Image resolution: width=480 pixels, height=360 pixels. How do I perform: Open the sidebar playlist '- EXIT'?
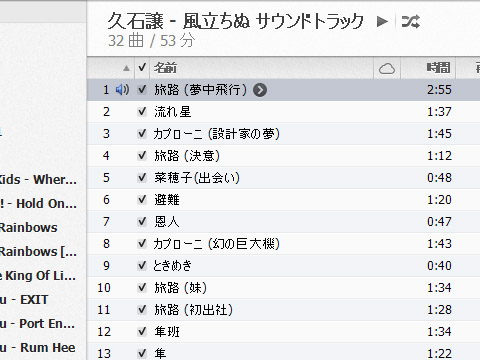point(24,300)
